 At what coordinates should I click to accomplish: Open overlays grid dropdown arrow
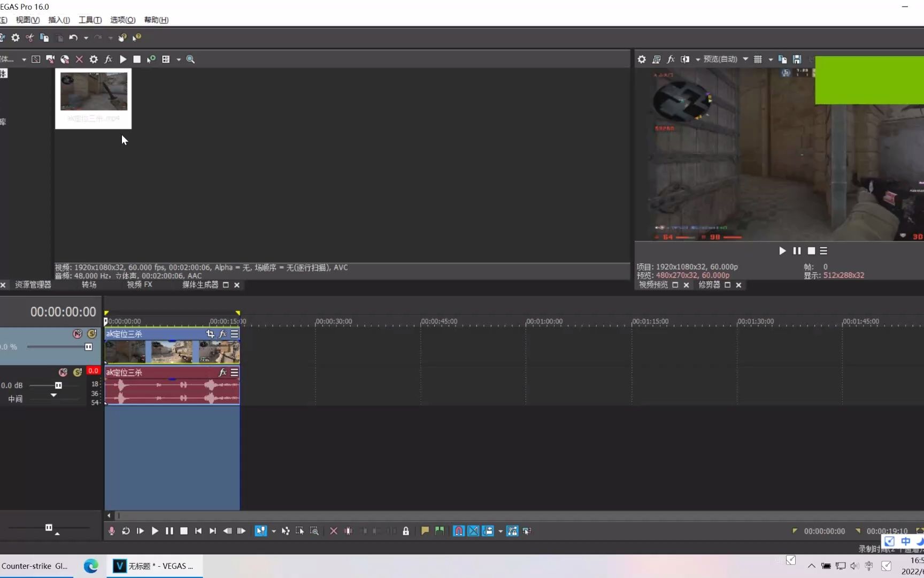pos(771,59)
